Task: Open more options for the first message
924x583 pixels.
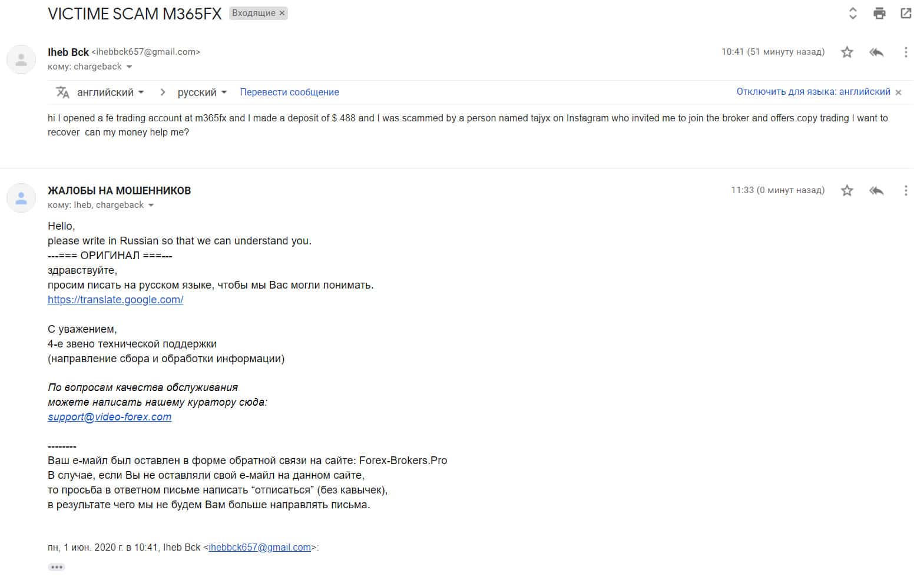Action: [906, 52]
